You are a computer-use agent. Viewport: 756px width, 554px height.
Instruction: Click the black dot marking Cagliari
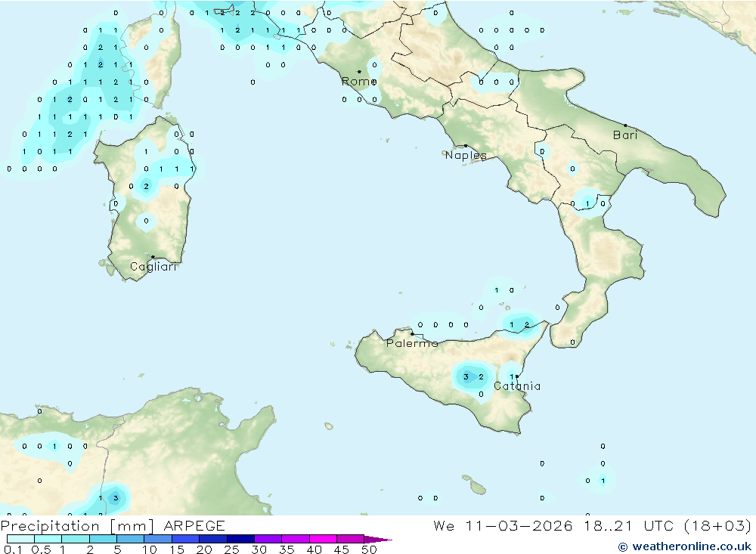click(x=153, y=257)
